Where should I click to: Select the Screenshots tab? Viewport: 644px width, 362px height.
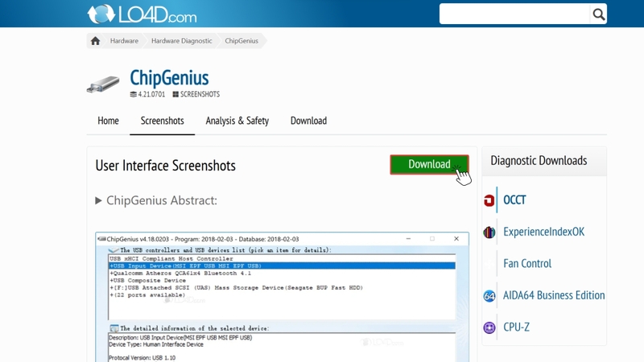click(163, 121)
